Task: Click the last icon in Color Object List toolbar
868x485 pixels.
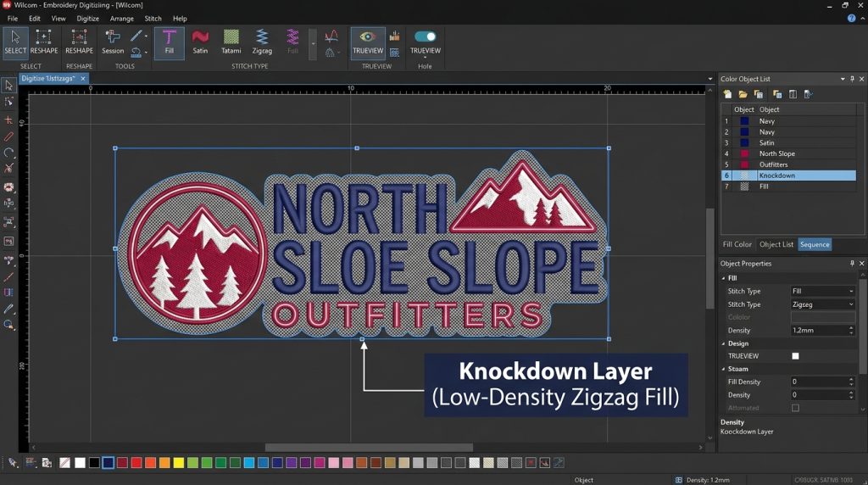Action: point(808,94)
